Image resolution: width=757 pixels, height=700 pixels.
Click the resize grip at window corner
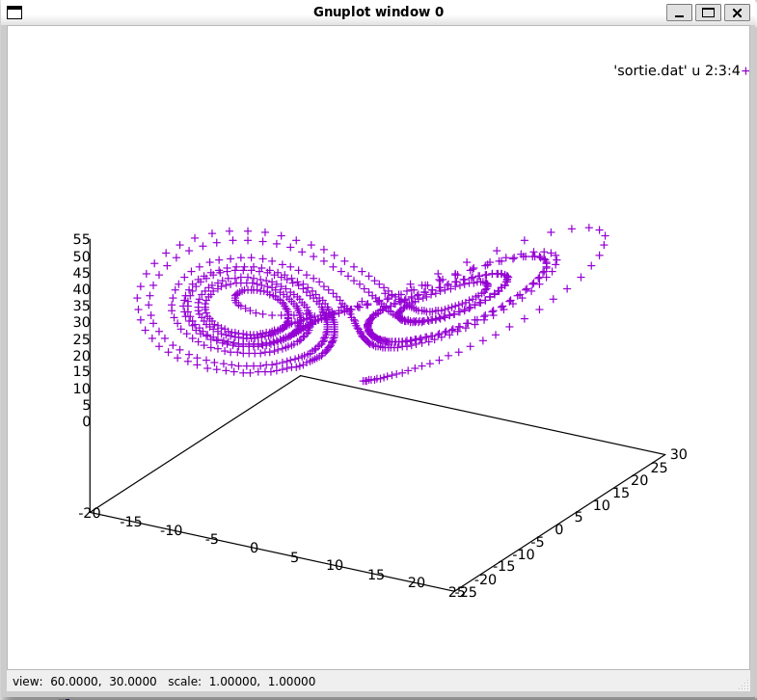743,684
